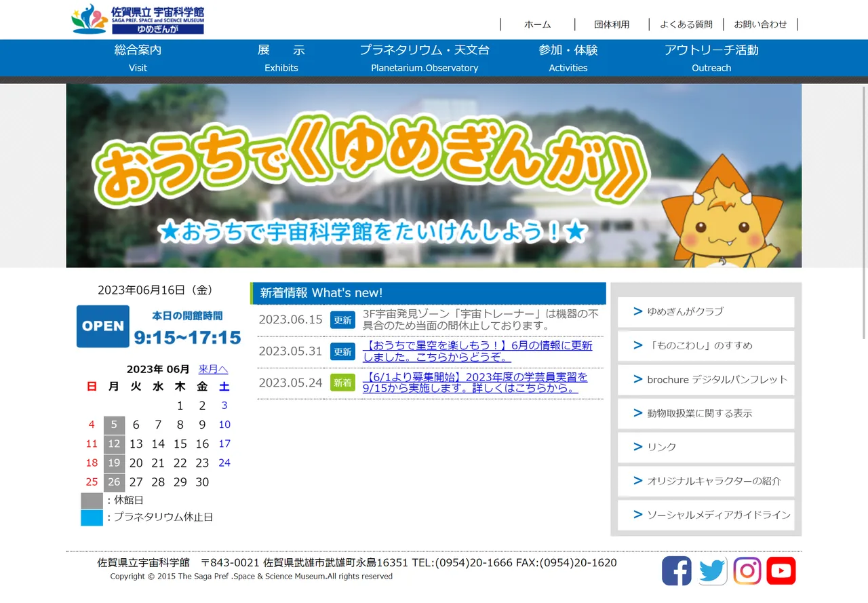Select Sunday date 25 on calendar
The image size is (868, 603).
coord(92,482)
